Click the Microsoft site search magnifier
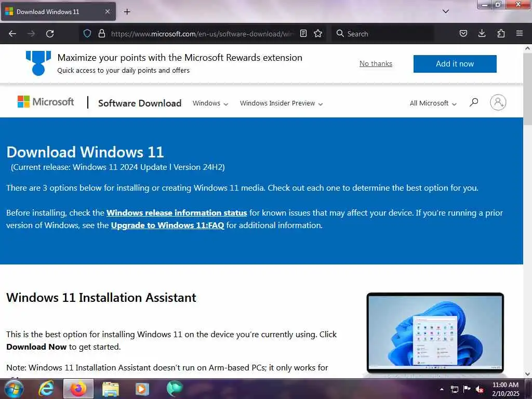 coord(474,102)
